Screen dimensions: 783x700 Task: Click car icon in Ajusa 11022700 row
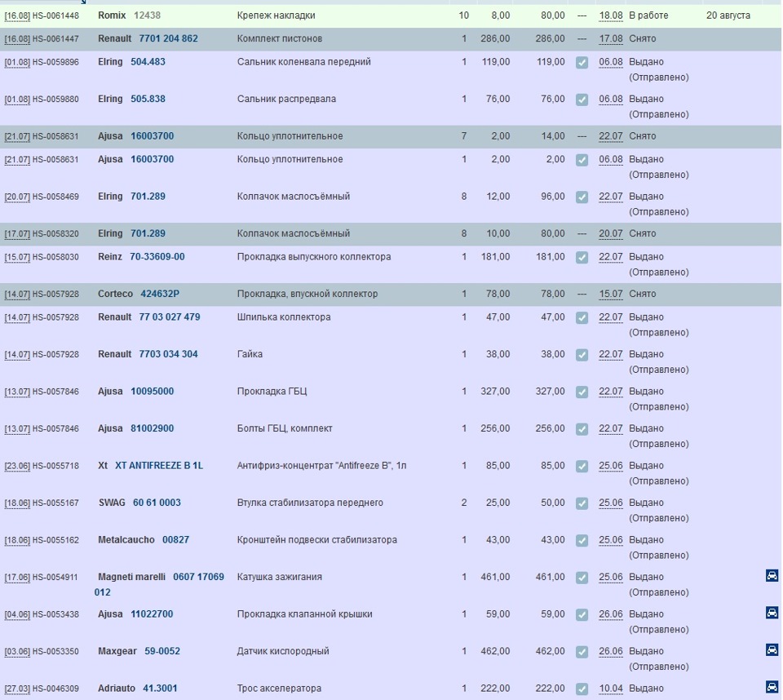tap(772, 612)
